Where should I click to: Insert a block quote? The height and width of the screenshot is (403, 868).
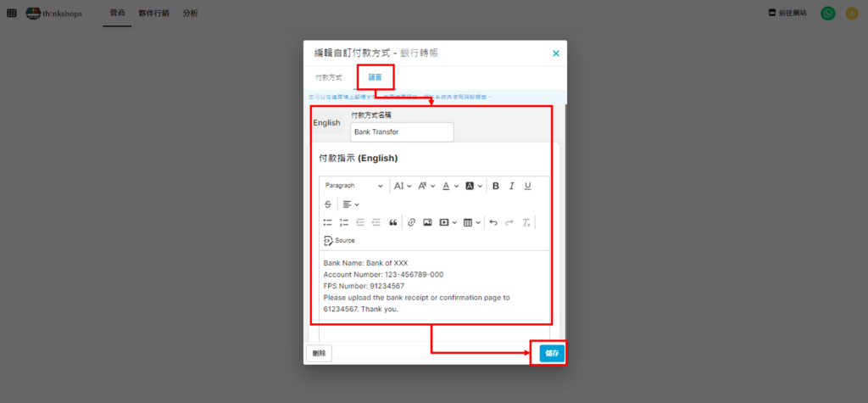[392, 222]
